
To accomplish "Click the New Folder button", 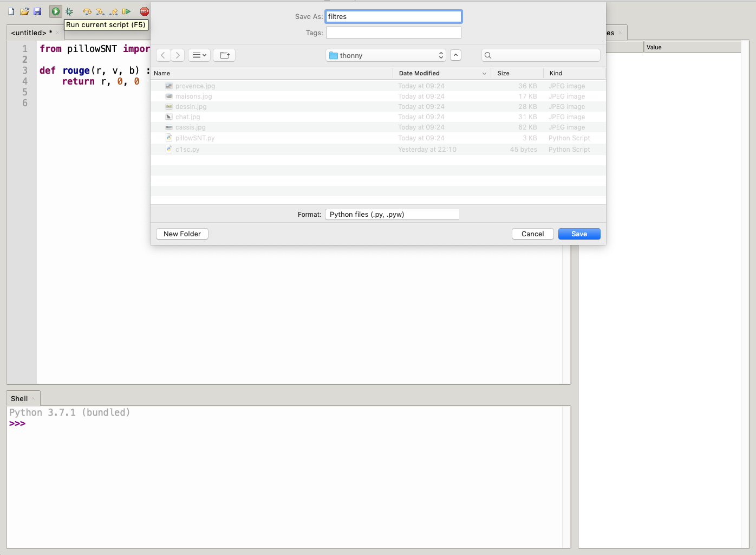I will (x=182, y=234).
